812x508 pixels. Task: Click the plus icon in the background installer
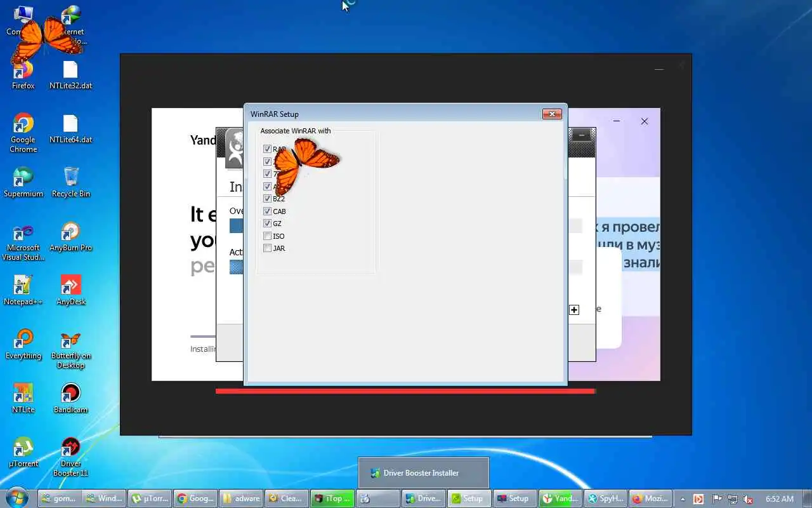pos(574,310)
